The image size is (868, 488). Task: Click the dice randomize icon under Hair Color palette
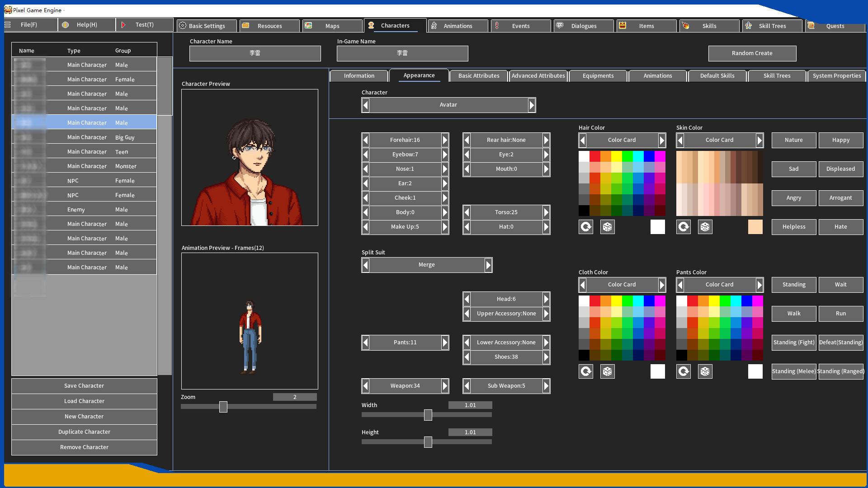pyautogui.click(x=607, y=227)
